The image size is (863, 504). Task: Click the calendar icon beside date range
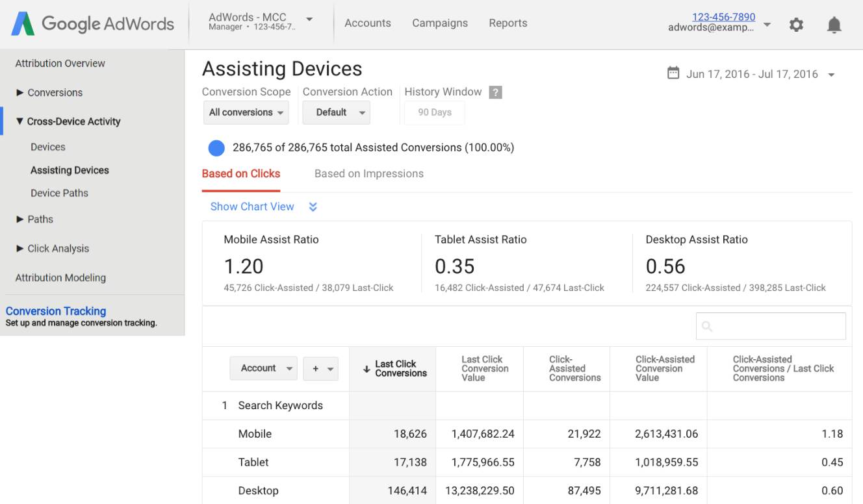673,73
